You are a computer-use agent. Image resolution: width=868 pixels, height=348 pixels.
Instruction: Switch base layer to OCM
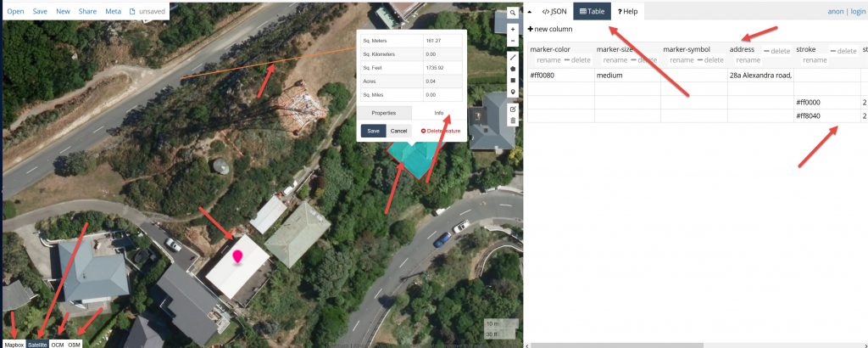pyautogui.click(x=58, y=344)
